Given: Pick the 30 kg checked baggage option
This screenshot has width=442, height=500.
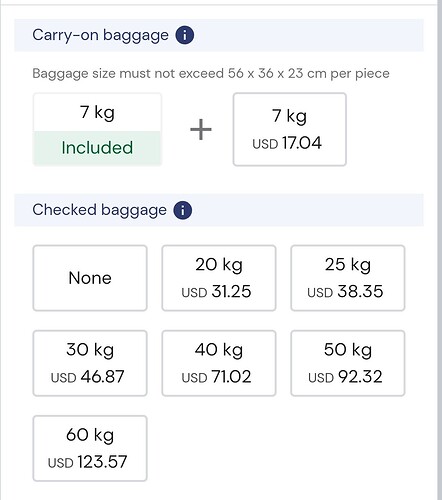Looking at the screenshot, I should click(90, 363).
